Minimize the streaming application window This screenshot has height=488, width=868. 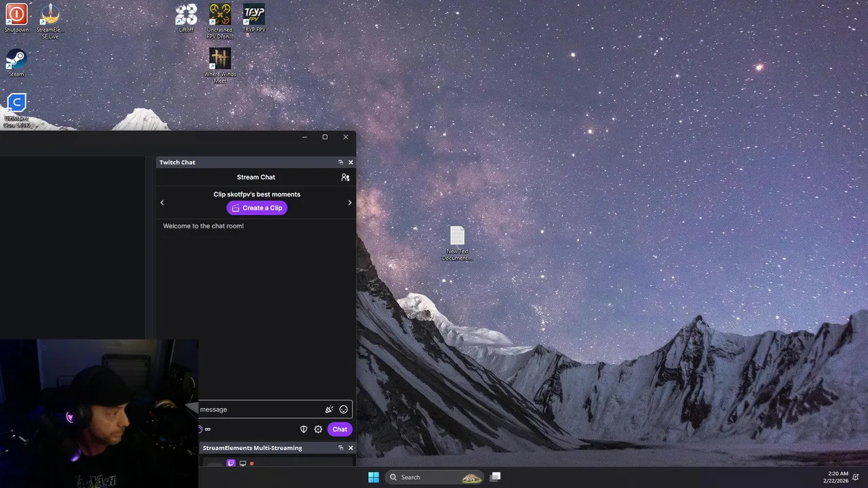tap(304, 137)
